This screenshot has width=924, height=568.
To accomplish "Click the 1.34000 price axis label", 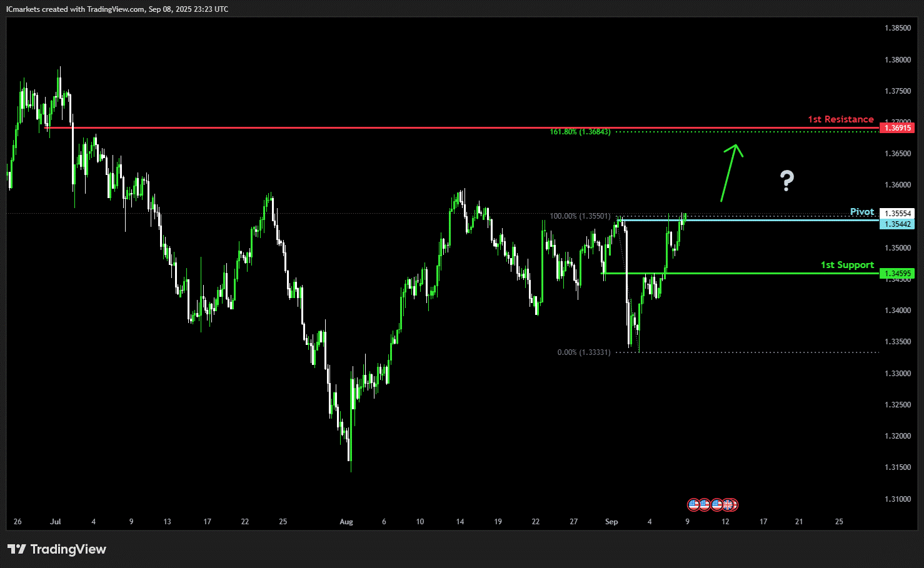I will click(897, 311).
